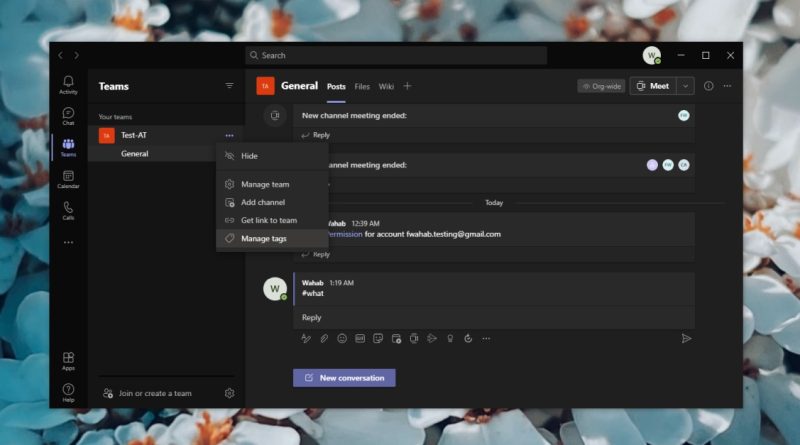Viewport: 800px width, 445px height.
Task: Switch to the Wiki tab
Action: click(x=386, y=87)
